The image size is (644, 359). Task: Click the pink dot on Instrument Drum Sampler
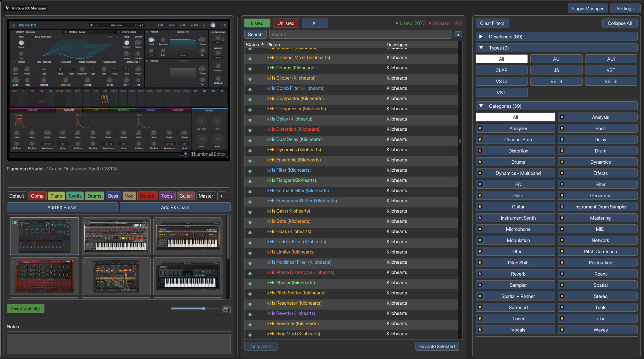click(x=562, y=207)
